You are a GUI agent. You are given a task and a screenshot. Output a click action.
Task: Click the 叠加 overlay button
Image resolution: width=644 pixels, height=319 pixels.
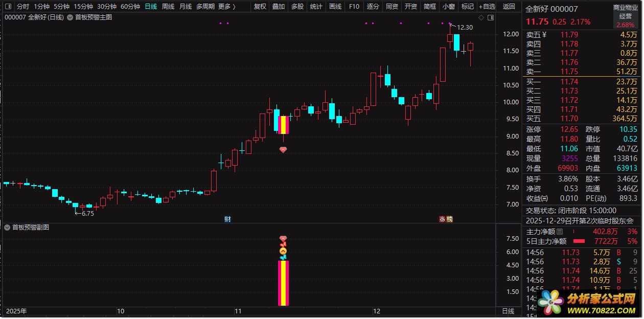point(279,7)
